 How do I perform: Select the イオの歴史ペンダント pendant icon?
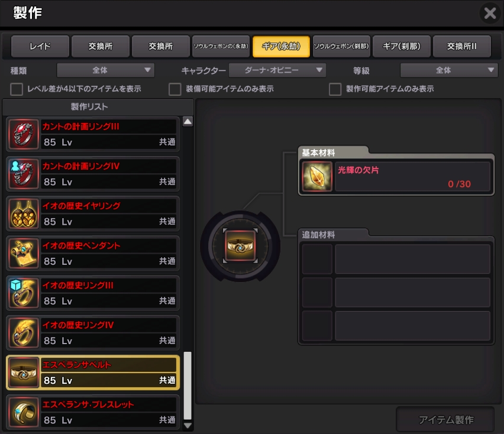click(24, 253)
